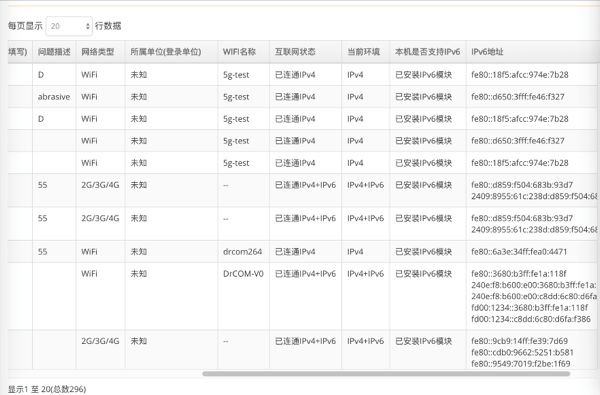The width and height of the screenshot is (600, 395).
Task: Click the horizontal scrollbar below the table
Action: [386, 374]
